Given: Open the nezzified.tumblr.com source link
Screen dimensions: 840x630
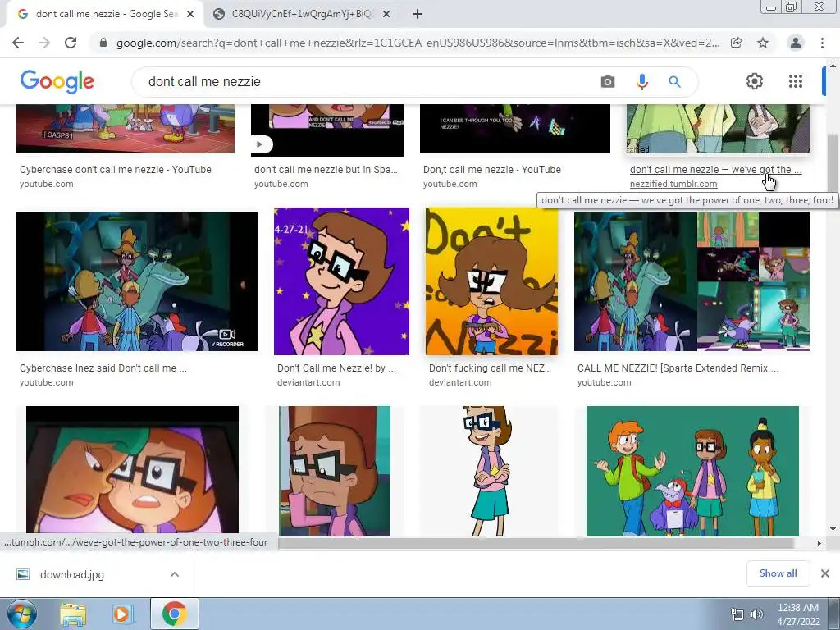Looking at the screenshot, I should coord(673,184).
